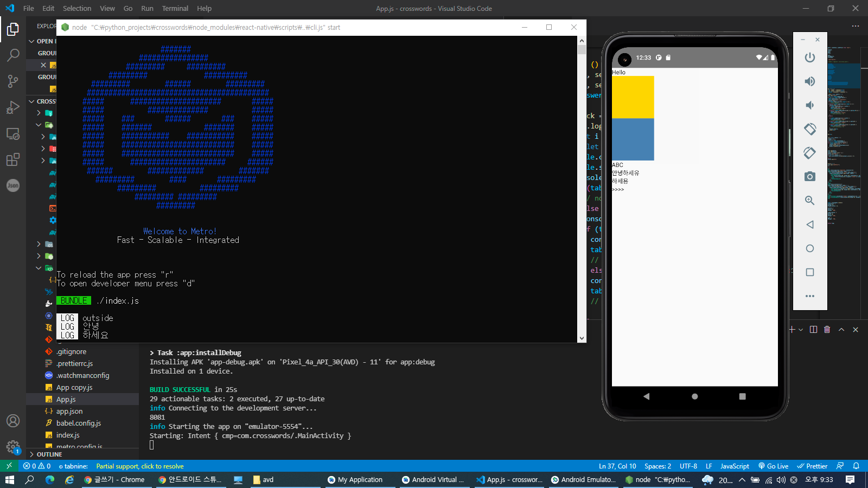Open new terminal dropdown arrow

click(x=801, y=330)
